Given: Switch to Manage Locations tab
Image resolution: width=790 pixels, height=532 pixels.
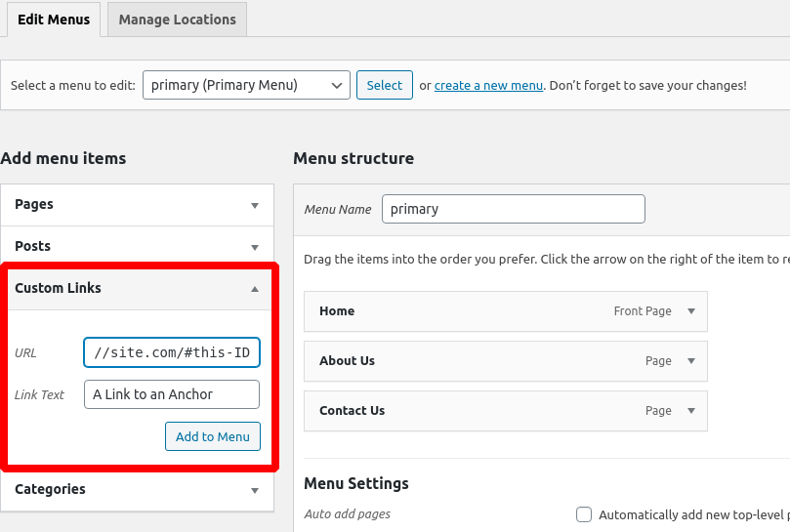Looking at the screenshot, I should 177,20.
